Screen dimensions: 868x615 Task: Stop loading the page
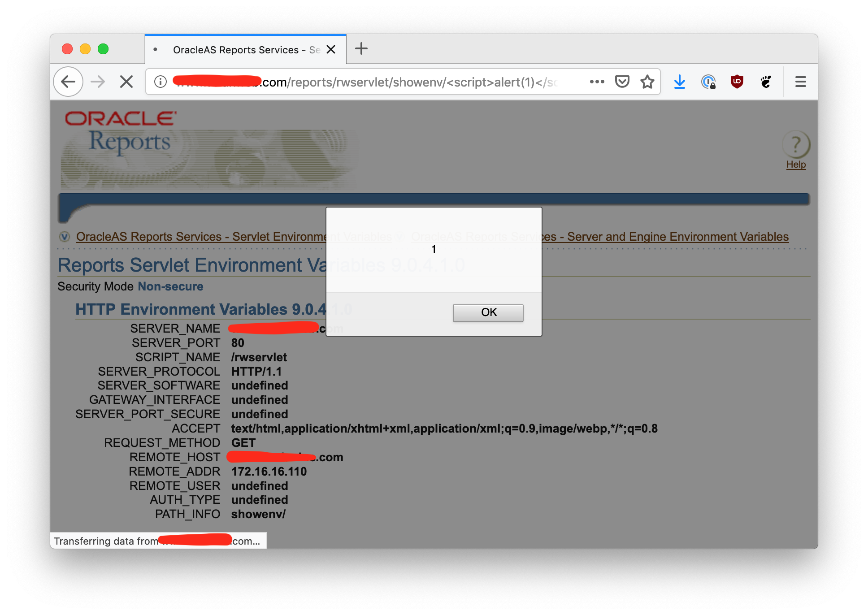pyautogui.click(x=126, y=82)
